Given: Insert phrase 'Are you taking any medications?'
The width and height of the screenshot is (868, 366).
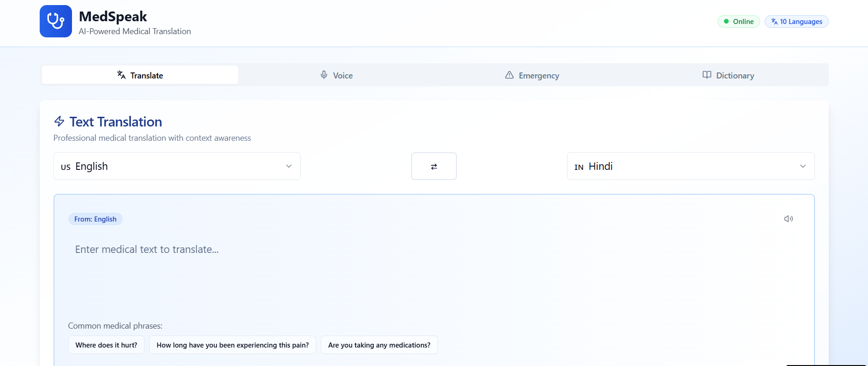Looking at the screenshot, I should point(379,345).
